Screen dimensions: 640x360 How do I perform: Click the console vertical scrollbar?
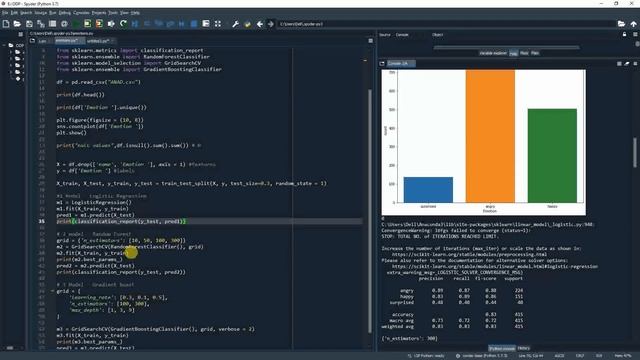click(635, 153)
